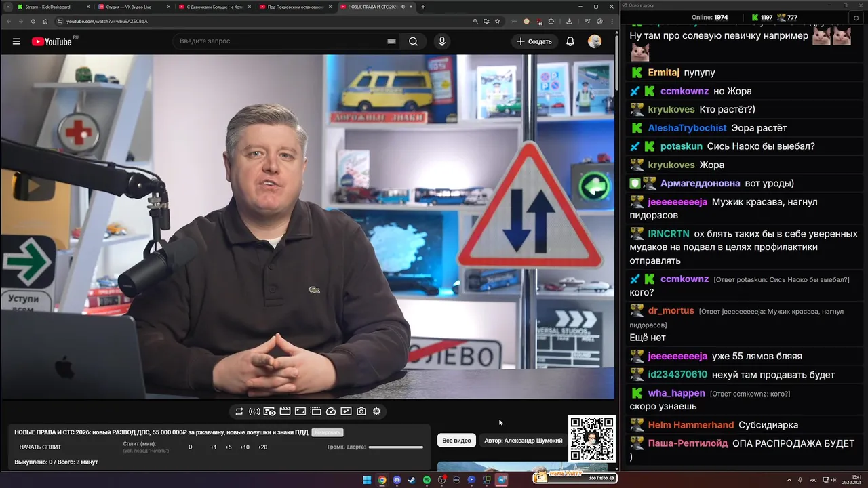The width and height of the screenshot is (868, 488).
Task: Open Windows Start menu
Action: [367, 480]
